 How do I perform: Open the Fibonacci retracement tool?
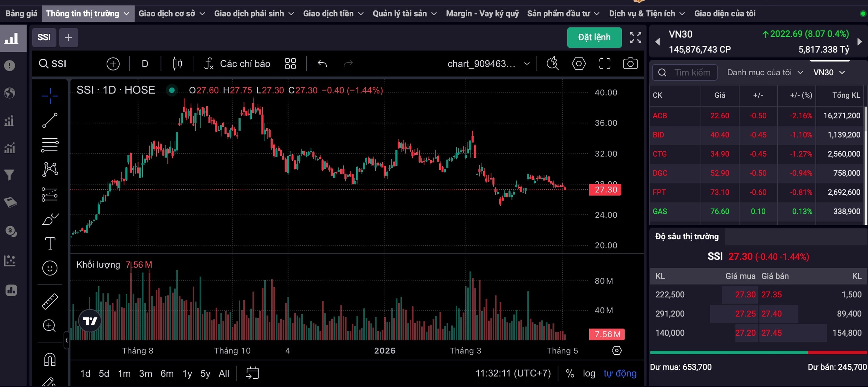coord(50,145)
